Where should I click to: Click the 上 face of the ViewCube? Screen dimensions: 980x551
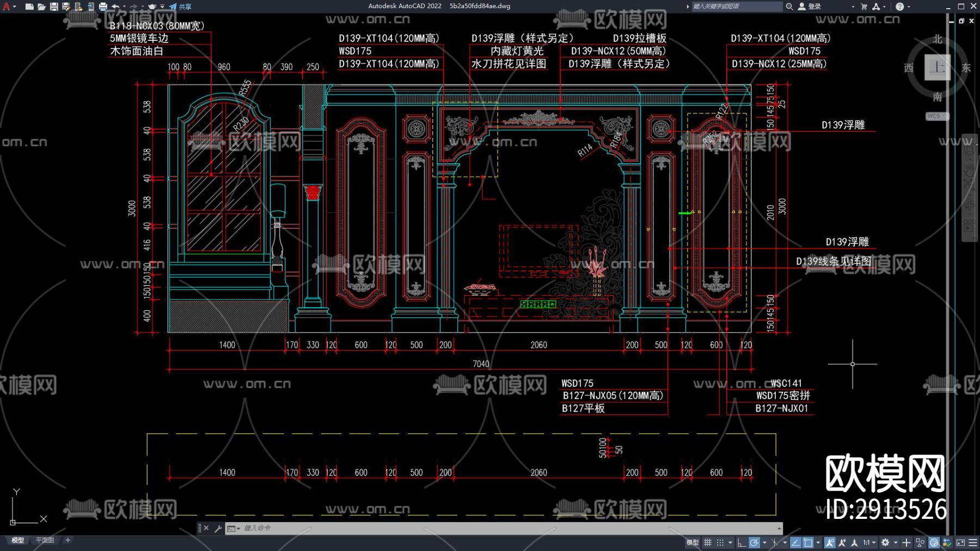pyautogui.click(x=937, y=68)
